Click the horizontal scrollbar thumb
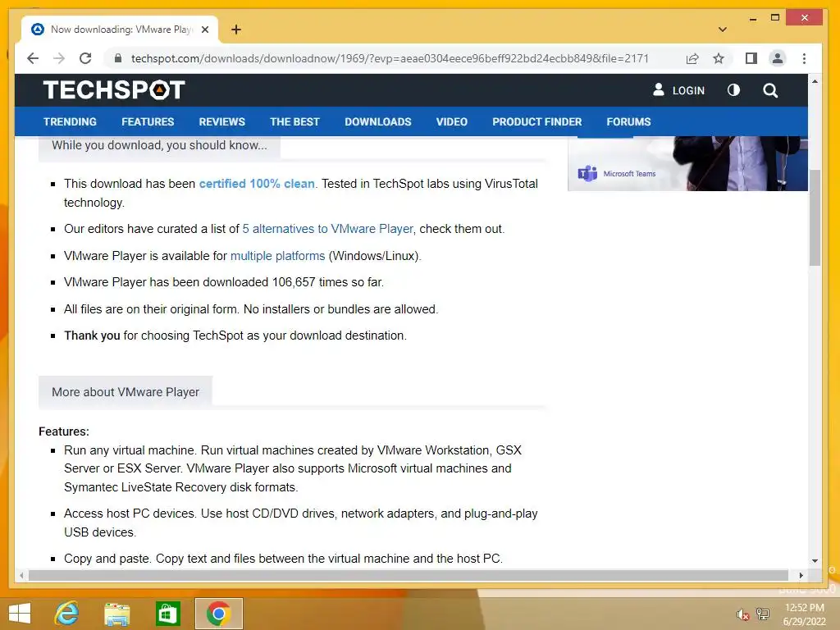The image size is (840, 630). [x=409, y=575]
